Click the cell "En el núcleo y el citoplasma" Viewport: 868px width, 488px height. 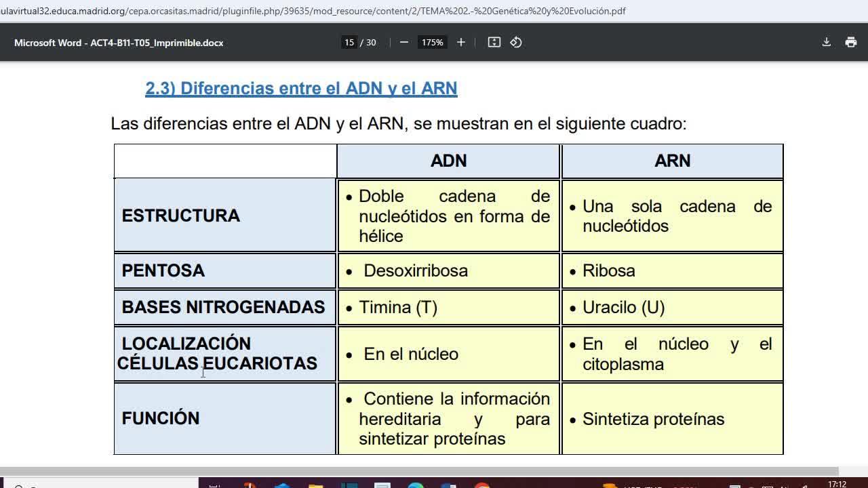click(673, 354)
